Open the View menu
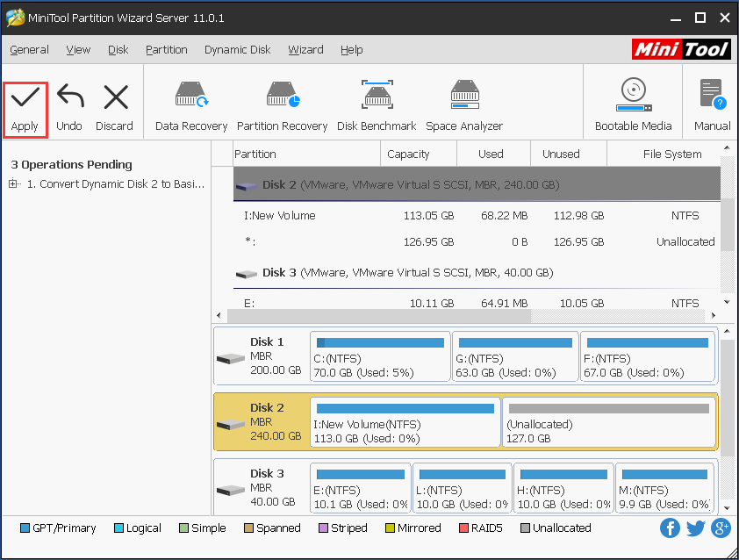Screen dimensions: 739x560 click(78, 50)
